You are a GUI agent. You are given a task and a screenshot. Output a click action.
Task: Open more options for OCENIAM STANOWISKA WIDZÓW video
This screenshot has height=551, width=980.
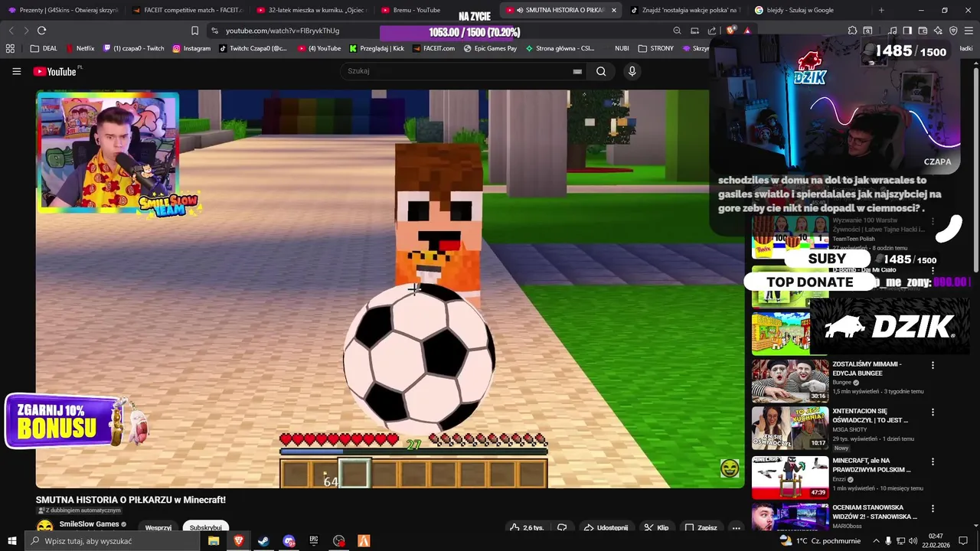pyautogui.click(x=933, y=509)
